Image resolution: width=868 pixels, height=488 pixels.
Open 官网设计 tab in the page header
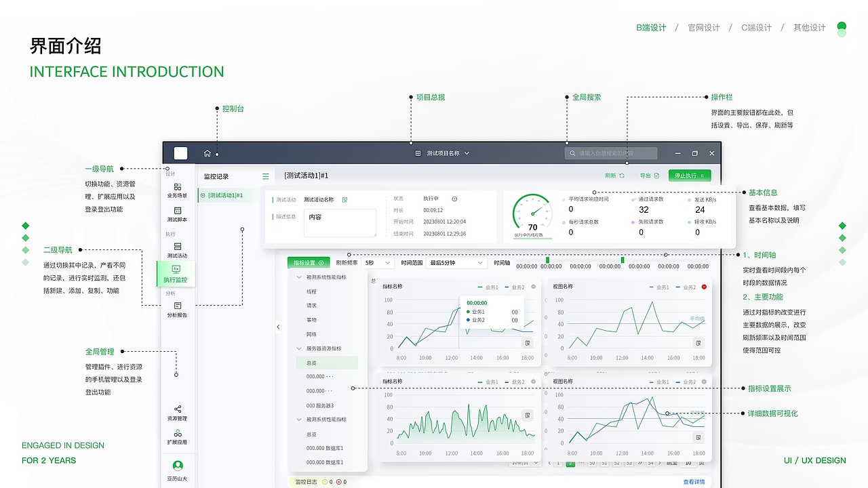point(704,28)
